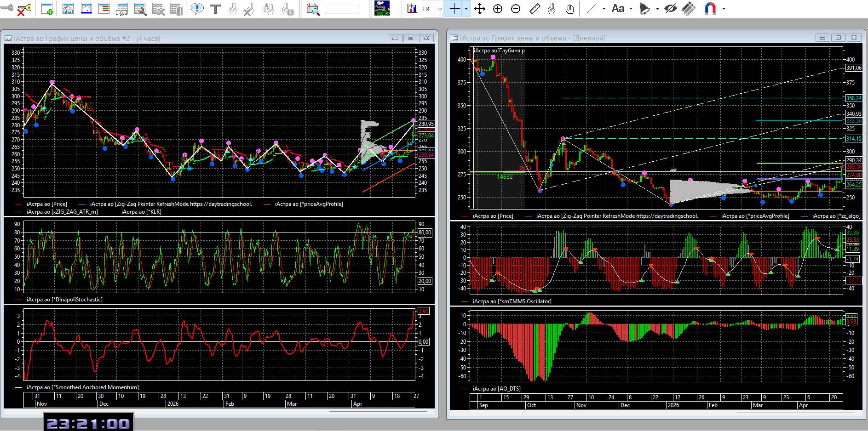Screen dimensions: 868x431
Task: Toggle the crosshair cursor mode
Action: click(x=454, y=9)
